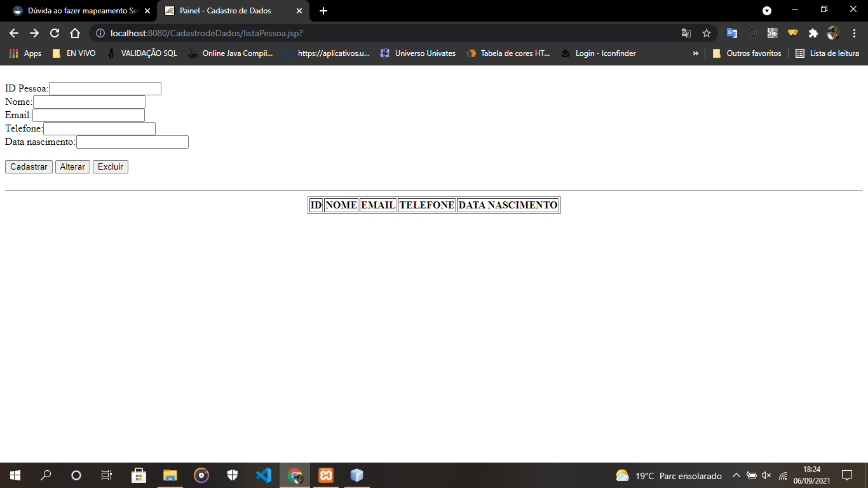Reload the current page
Screen dimensions: 868x488
[55, 33]
